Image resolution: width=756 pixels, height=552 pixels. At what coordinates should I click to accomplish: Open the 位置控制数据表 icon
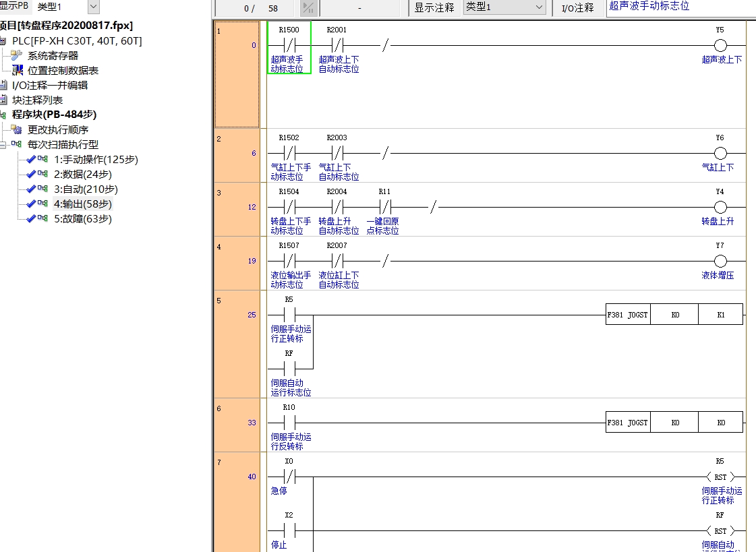tap(18, 70)
